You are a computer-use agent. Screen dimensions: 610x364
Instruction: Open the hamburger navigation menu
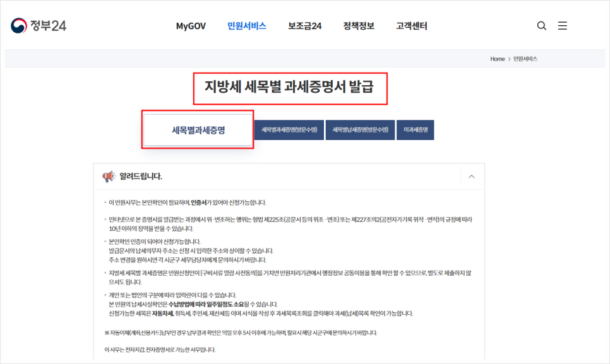pyautogui.click(x=563, y=26)
